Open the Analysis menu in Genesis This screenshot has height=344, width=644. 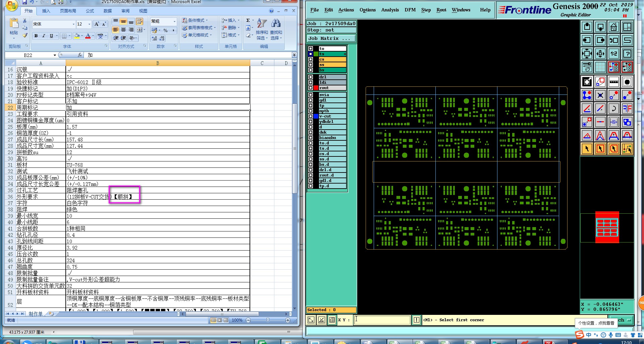coord(390,10)
